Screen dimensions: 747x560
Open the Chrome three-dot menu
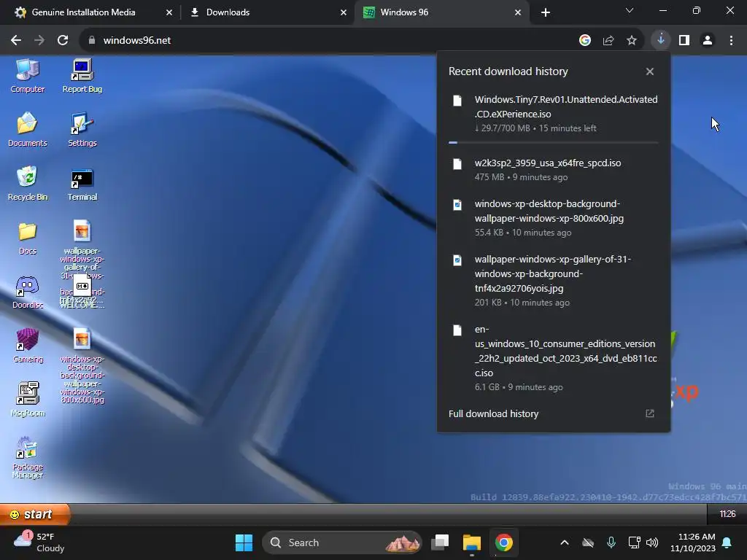coord(731,41)
